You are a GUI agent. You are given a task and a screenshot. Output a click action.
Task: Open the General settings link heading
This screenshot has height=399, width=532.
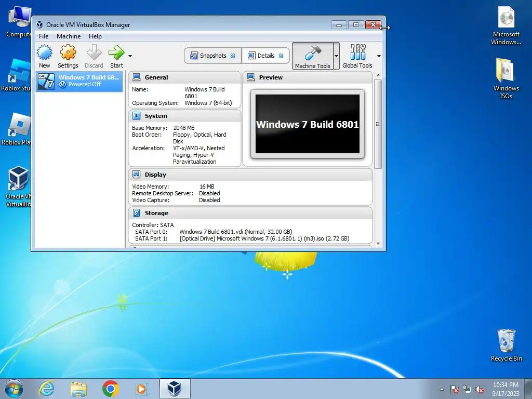[156, 77]
